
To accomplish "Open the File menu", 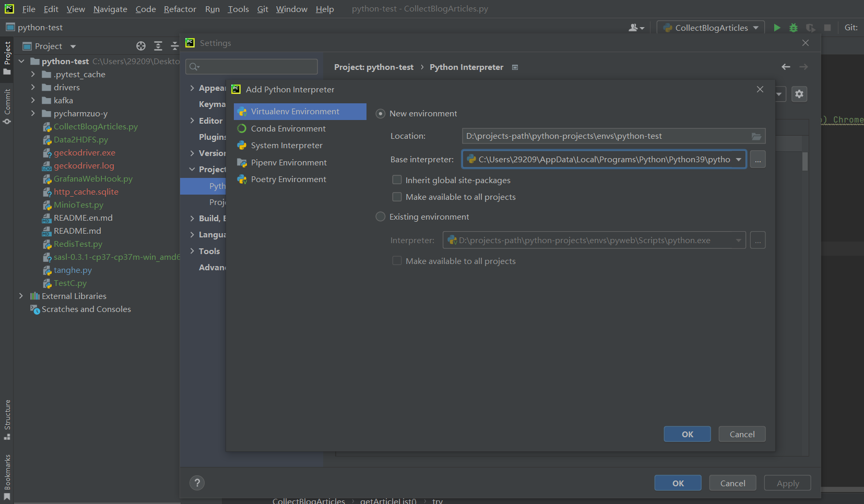I will point(29,9).
